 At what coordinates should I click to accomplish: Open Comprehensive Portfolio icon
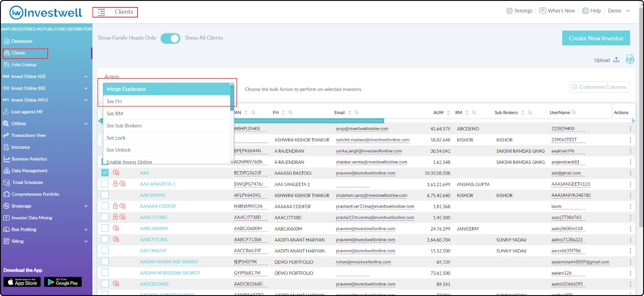point(6,194)
